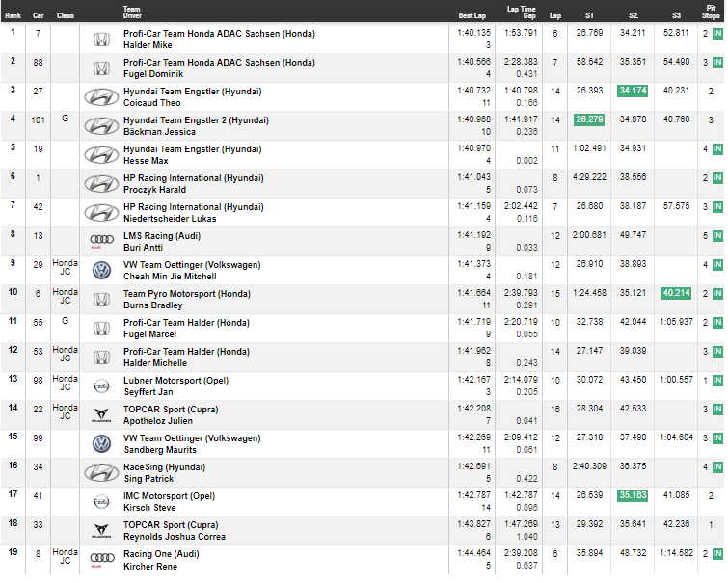Click the Lap column header
Viewport: 728px width, 583px height.
pos(555,15)
